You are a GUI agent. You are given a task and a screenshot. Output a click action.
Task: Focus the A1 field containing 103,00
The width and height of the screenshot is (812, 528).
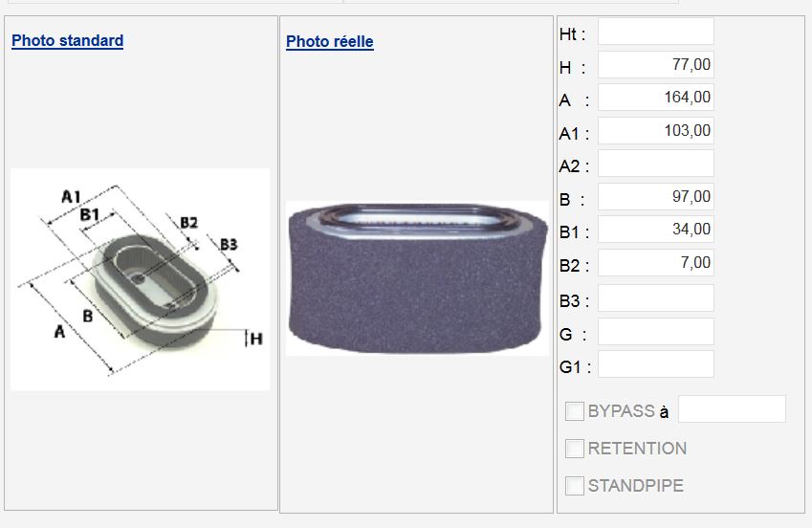(x=656, y=130)
